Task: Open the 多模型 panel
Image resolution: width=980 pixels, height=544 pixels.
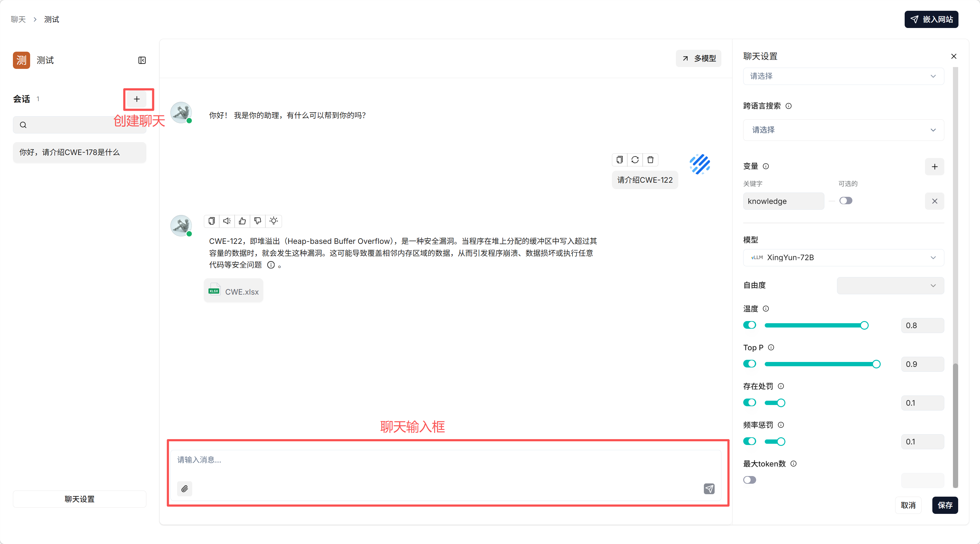Action: (698, 58)
